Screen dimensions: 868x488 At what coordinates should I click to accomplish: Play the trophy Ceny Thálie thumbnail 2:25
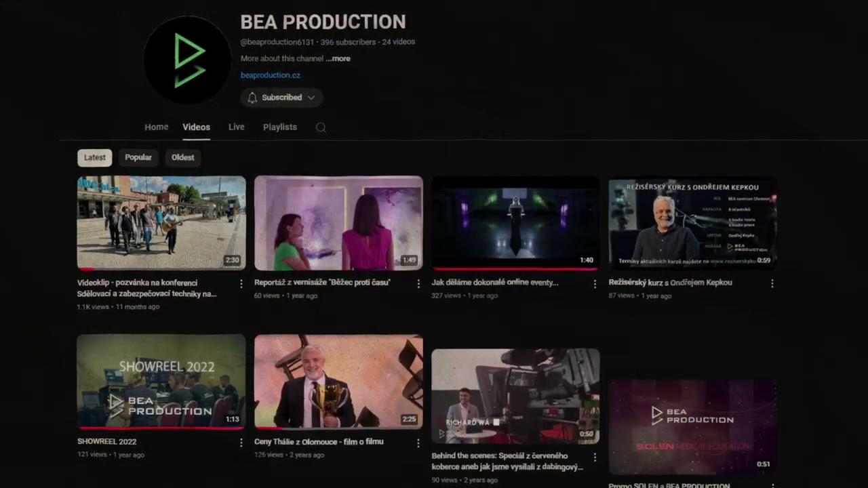click(338, 382)
